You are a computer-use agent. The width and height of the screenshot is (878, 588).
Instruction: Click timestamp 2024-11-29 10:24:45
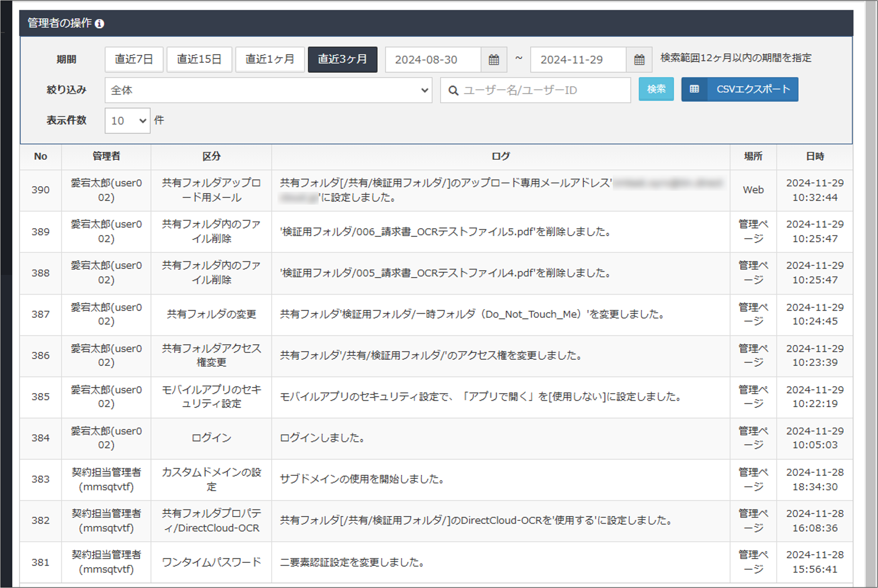click(x=815, y=314)
